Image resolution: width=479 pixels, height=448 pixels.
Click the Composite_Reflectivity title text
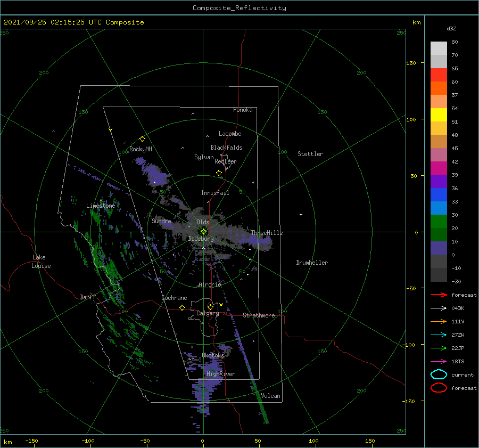tap(240, 8)
